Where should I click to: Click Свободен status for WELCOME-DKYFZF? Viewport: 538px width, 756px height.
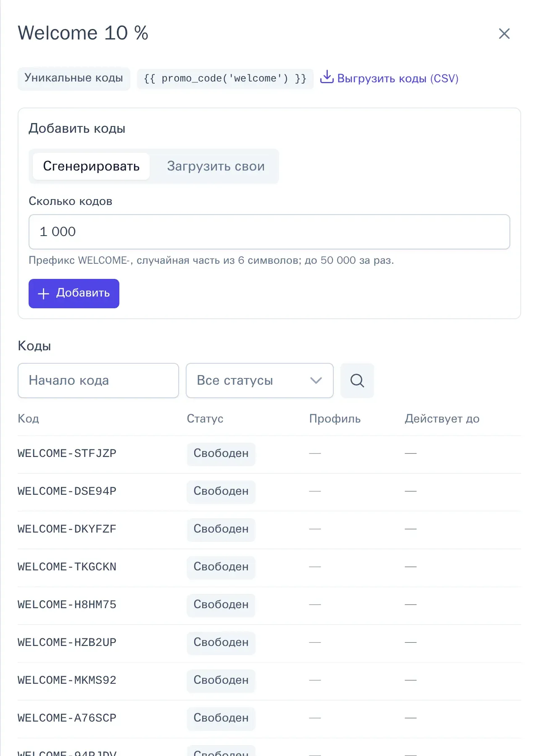pyautogui.click(x=221, y=529)
